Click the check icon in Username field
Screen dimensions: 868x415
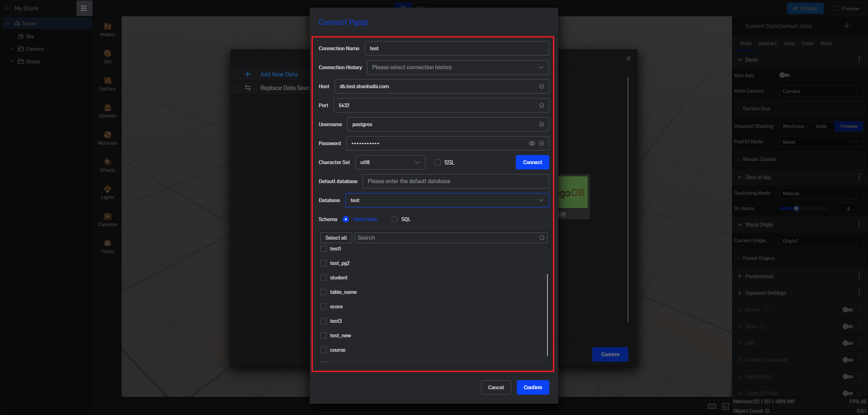pyautogui.click(x=542, y=124)
